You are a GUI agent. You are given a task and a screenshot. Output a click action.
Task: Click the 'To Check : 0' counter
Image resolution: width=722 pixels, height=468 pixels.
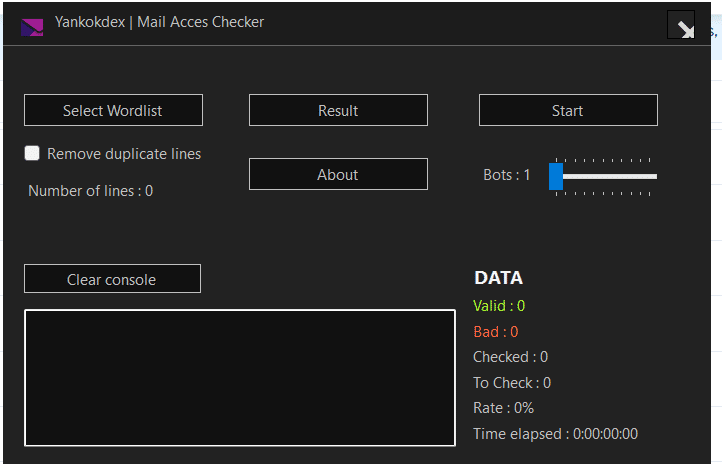coord(512,383)
